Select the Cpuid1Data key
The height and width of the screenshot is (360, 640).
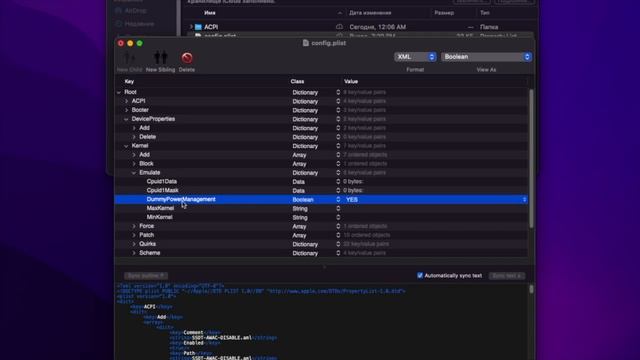pyautogui.click(x=162, y=182)
